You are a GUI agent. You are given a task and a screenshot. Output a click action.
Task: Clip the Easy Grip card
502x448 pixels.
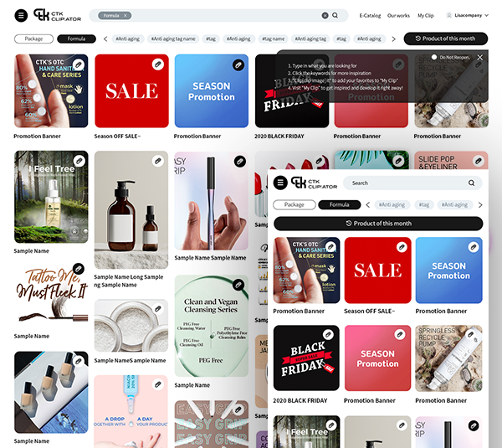point(238,409)
